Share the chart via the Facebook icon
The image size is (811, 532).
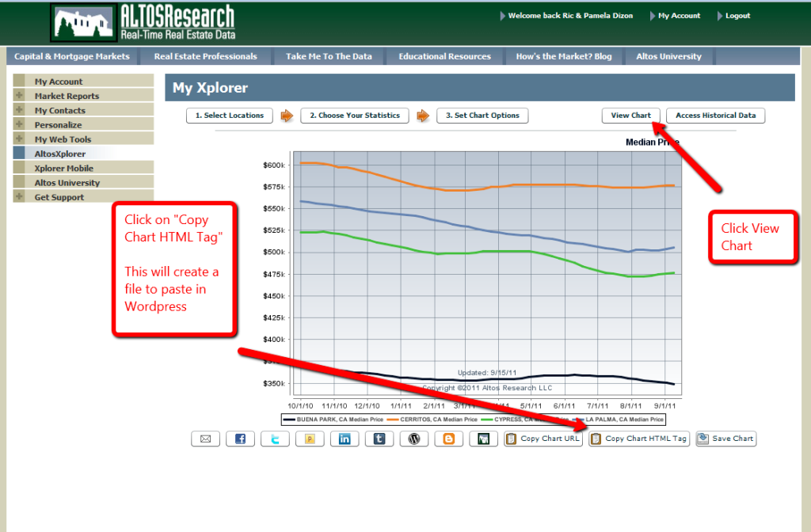tap(240, 438)
